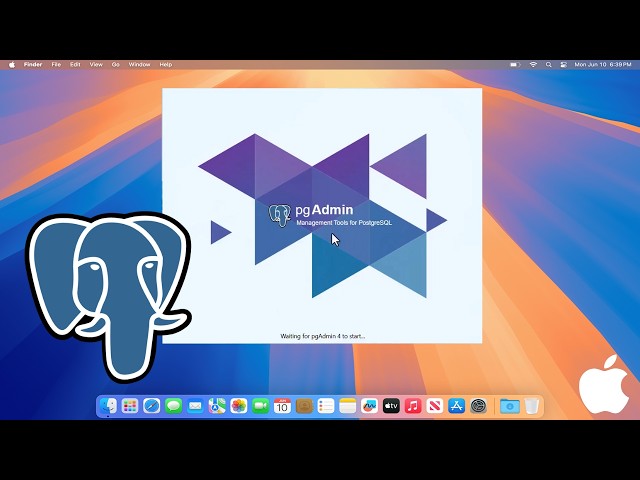The image size is (640, 480).
Task: Open Finder from the dock
Action: point(108,406)
